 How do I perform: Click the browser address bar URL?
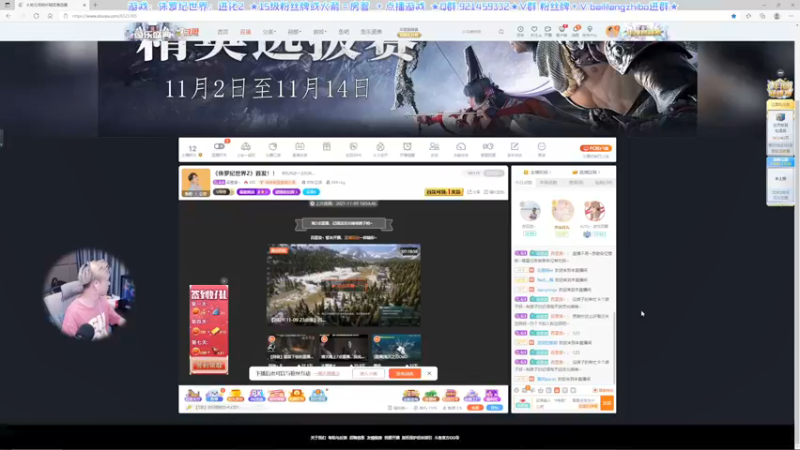105,16
